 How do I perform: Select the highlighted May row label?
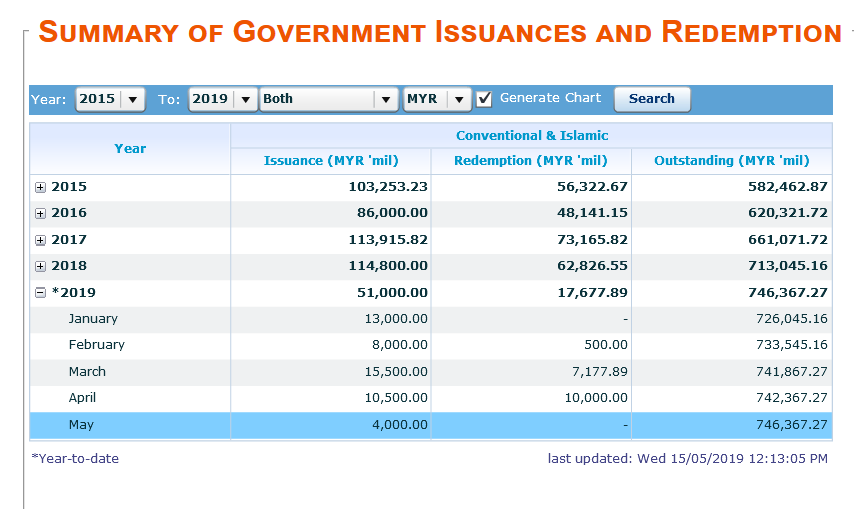point(81,425)
